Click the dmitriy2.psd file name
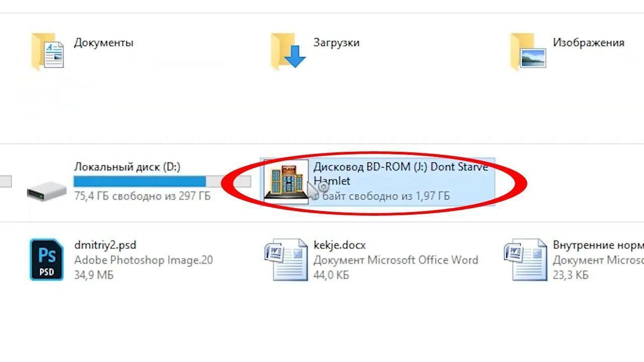This screenshot has width=644, height=362. (x=105, y=245)
